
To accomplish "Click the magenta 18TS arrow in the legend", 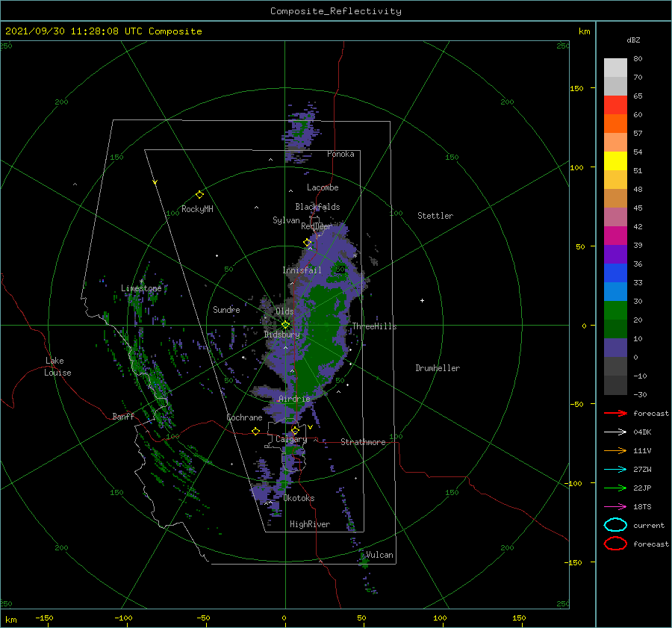I will (615, 507).
